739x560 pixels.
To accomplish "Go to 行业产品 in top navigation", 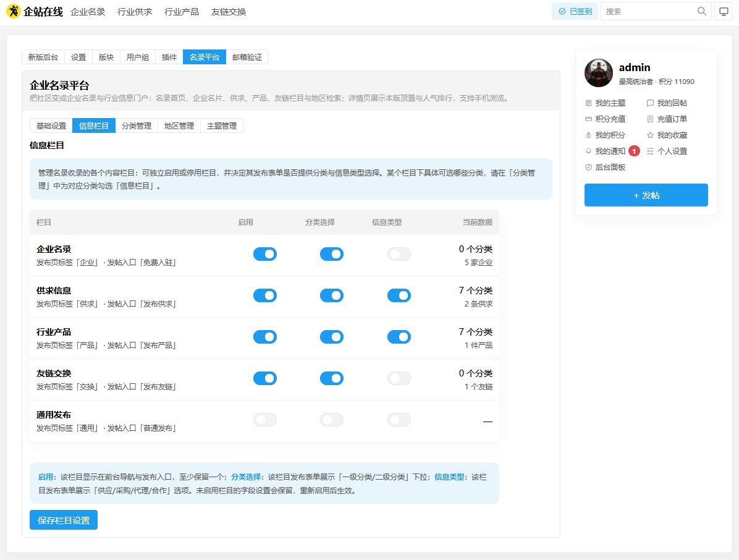I will (x=182, y=12).
